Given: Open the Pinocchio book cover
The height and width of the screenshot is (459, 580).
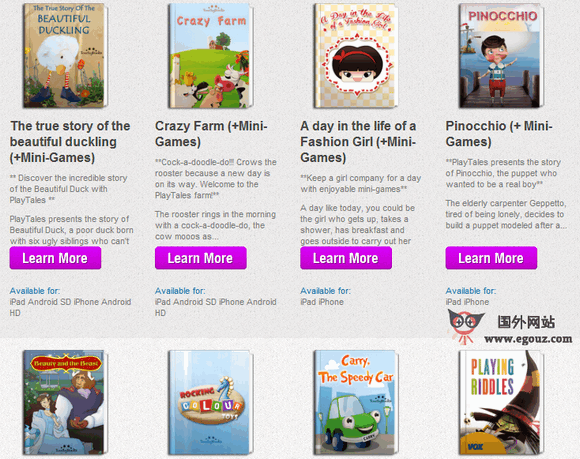Looking at the screenshot, I should coord(501,55).
